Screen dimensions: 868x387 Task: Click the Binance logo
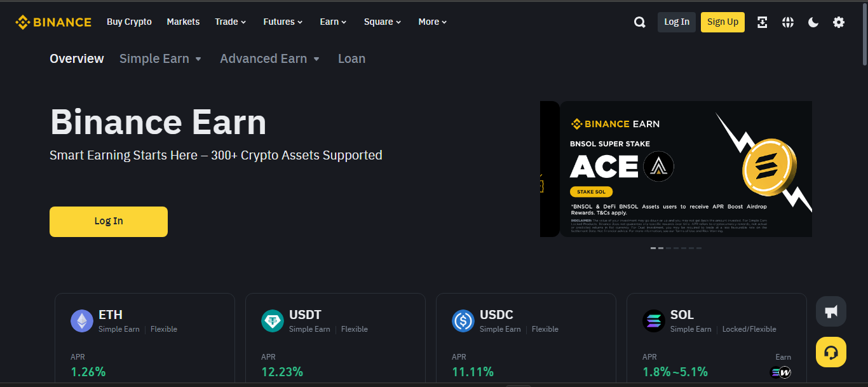tap(53, 22)
